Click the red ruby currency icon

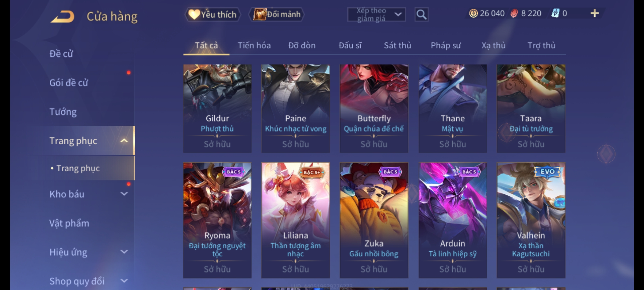click(514, 13)
